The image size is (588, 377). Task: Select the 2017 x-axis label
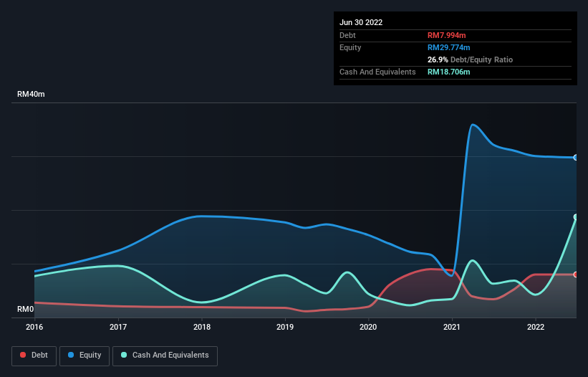118,327
